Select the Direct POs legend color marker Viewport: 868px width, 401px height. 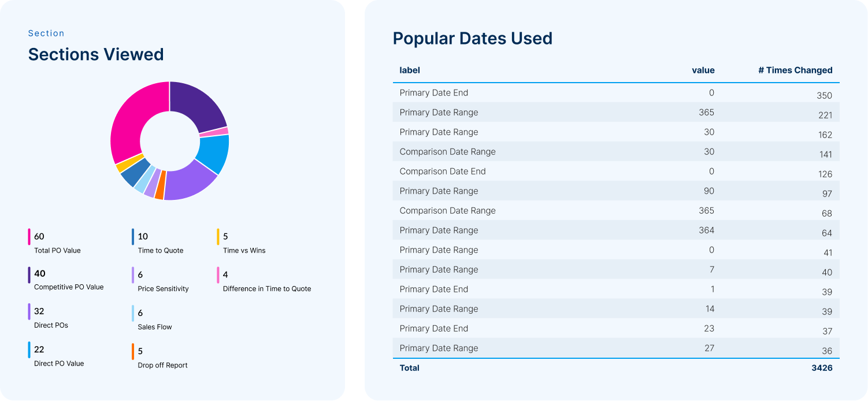coord(29,312)
